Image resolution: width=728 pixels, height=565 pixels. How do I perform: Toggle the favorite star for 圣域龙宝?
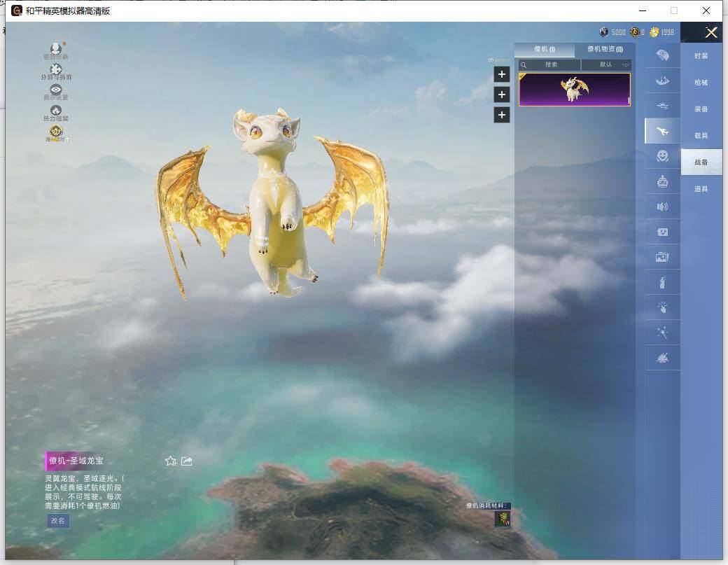pyautogui.click(x=170, y=461)
